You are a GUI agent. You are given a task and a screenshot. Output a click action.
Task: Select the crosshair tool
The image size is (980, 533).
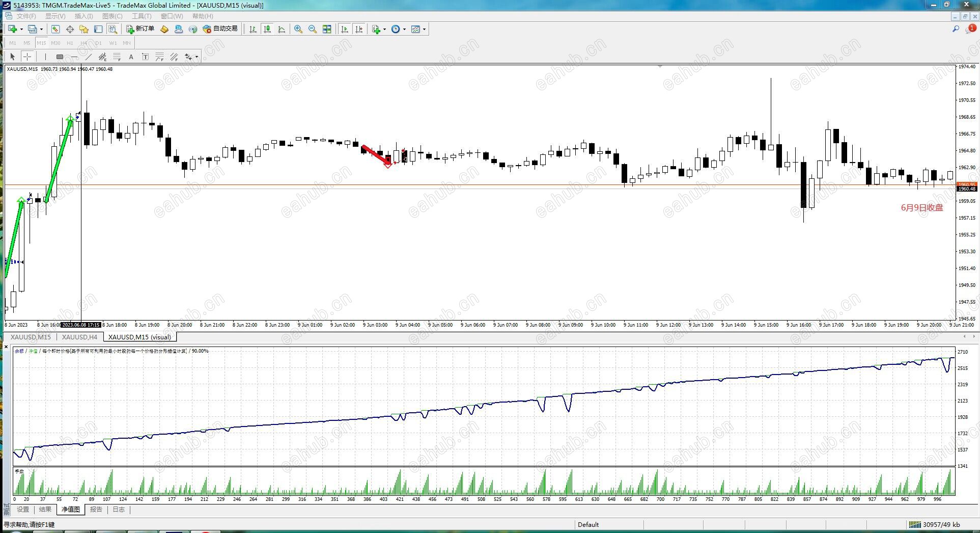coord(27,57)
